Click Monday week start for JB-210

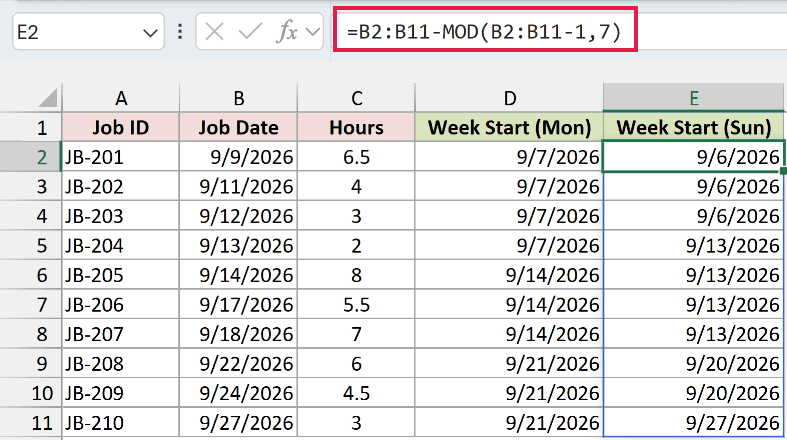[x=509, y=422]
